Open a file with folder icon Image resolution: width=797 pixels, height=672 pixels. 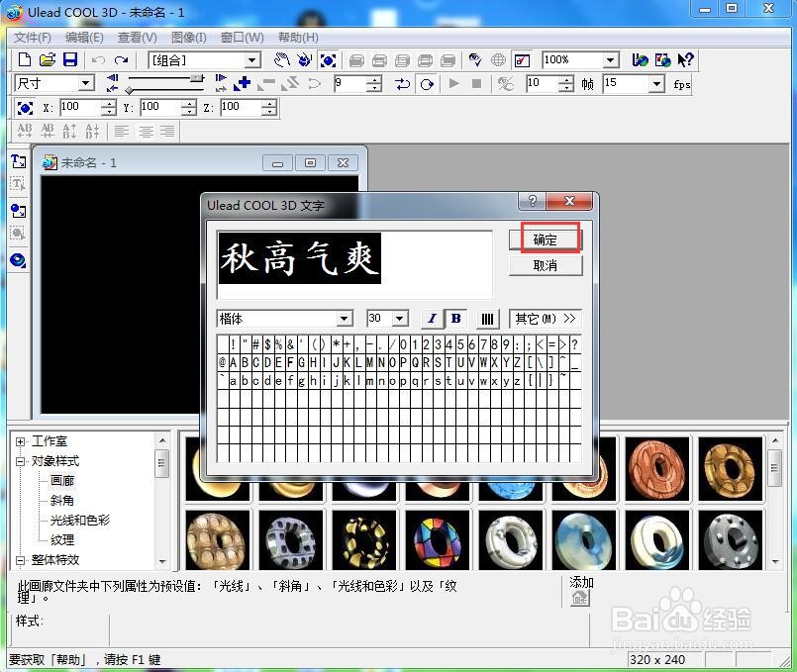pos(47,60)
